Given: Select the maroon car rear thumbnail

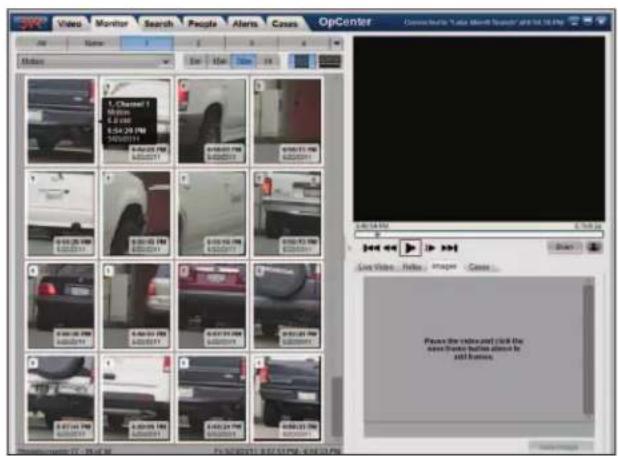Looking at the screenshot, I should 212,305.
